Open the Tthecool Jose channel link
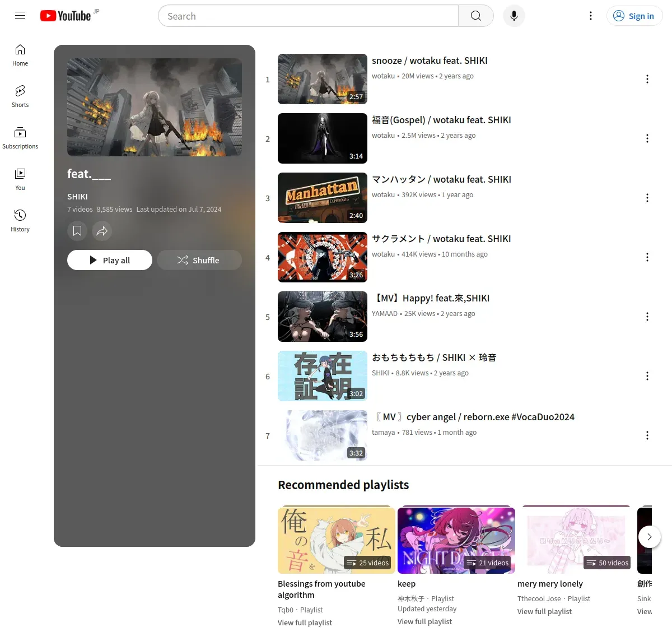 click(x=539, y=599)
